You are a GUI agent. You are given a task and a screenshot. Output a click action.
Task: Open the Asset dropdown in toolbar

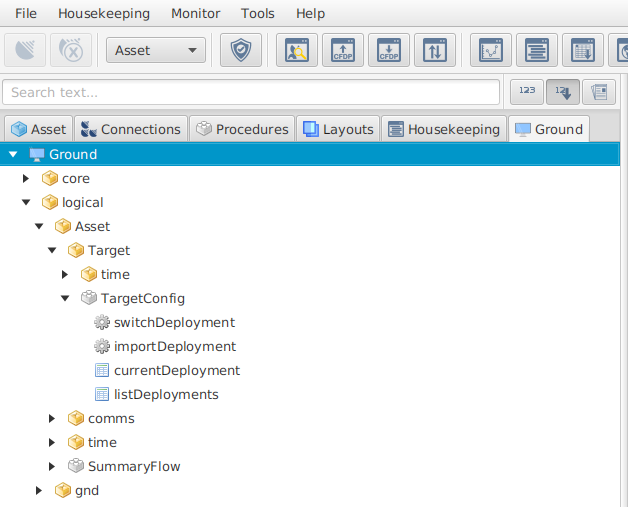155,50
